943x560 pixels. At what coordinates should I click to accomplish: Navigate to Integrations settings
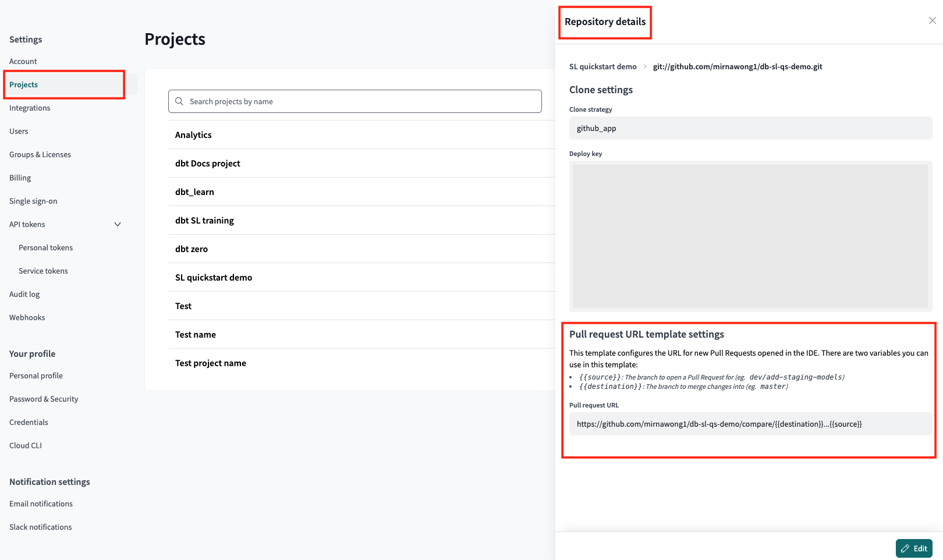pyautogui.click(x=29, y=108)
